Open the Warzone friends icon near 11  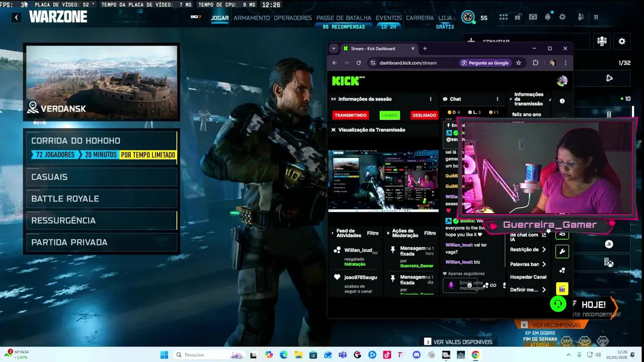[x=581, y=17]
